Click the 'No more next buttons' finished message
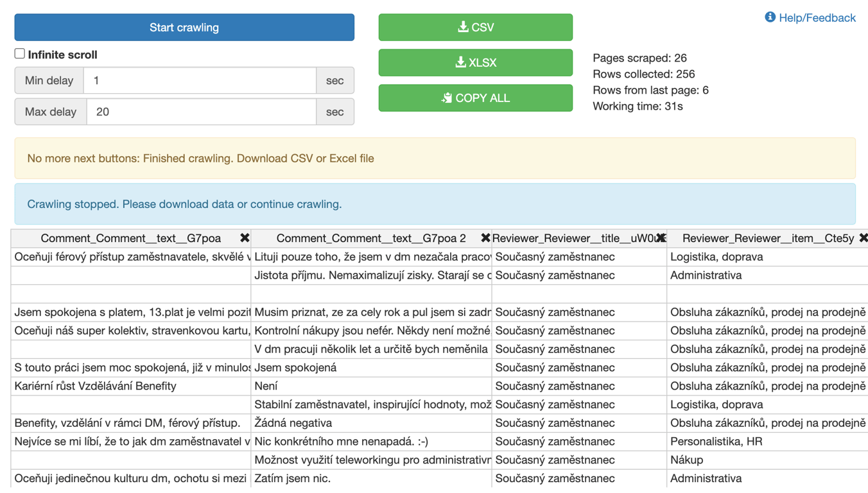Screen dimensions: 868x493 click(x=435, y=159)
